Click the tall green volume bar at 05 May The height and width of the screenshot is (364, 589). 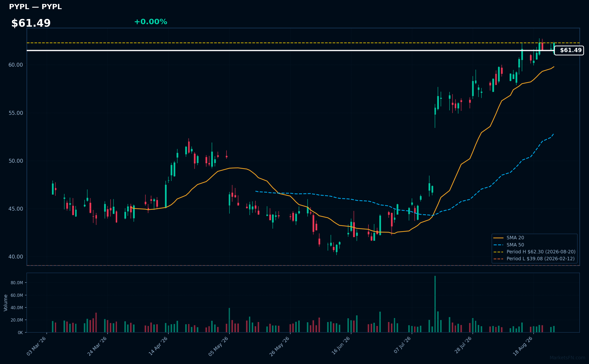(x=229, y=320)
